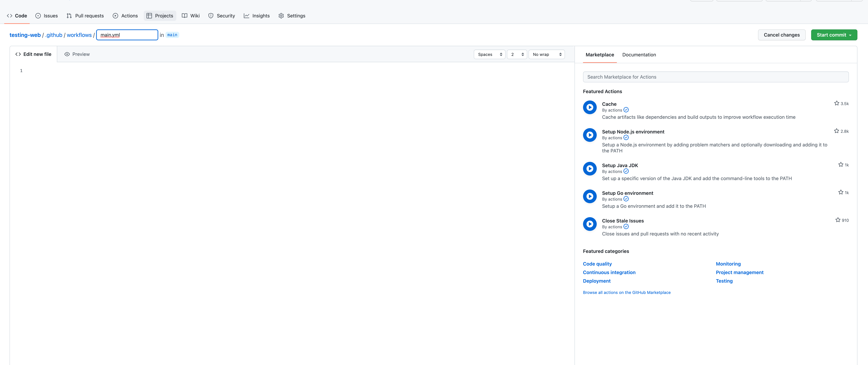This screenshot has height=365, width=868.
Task: Browse the Deployment category
Action: (597, 281)
